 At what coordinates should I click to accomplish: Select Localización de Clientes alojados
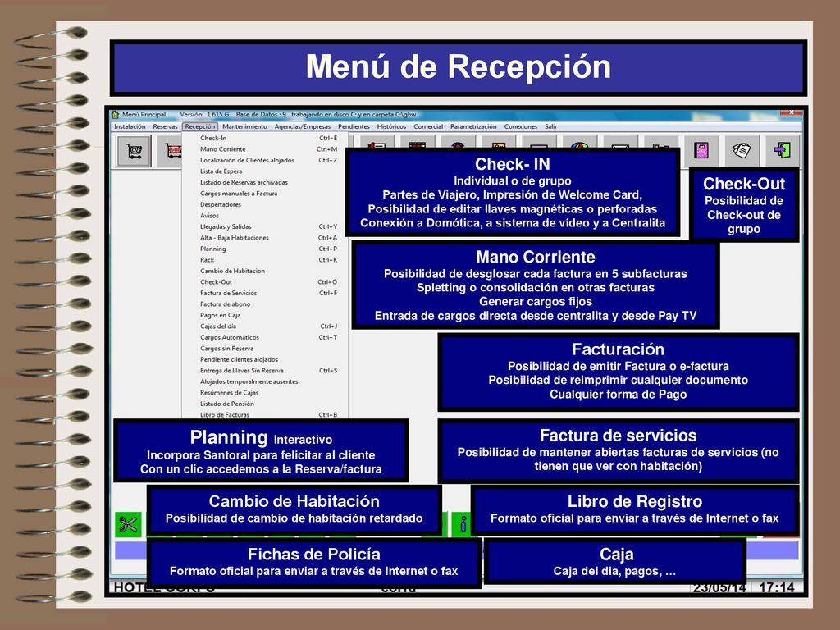[x=265, y=160]
